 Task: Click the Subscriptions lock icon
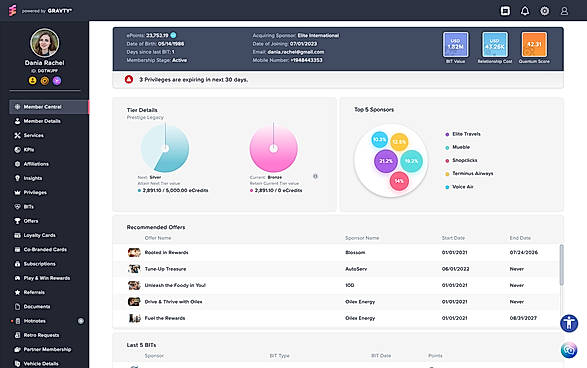(x=17, y=264)
